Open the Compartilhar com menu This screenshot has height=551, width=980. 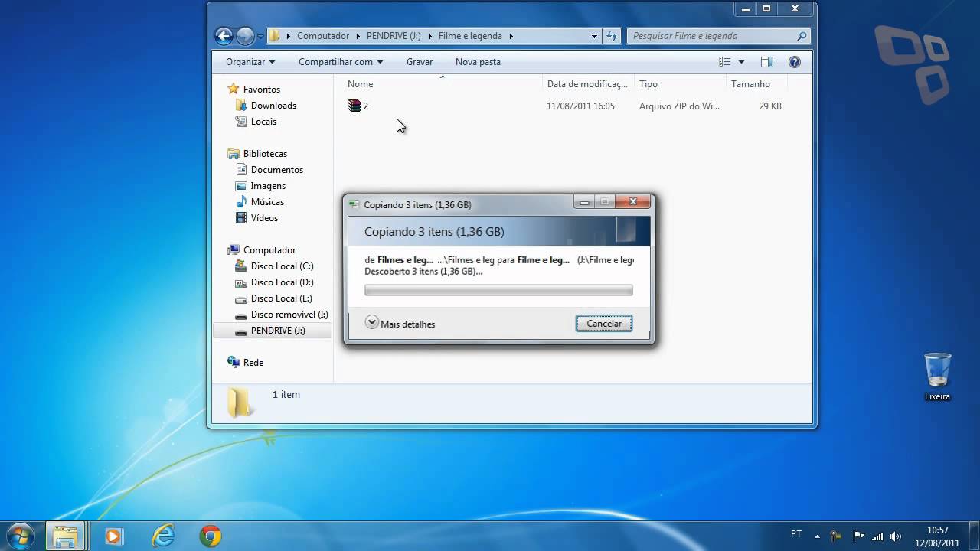pyautogui.click(x=341, y=62)
